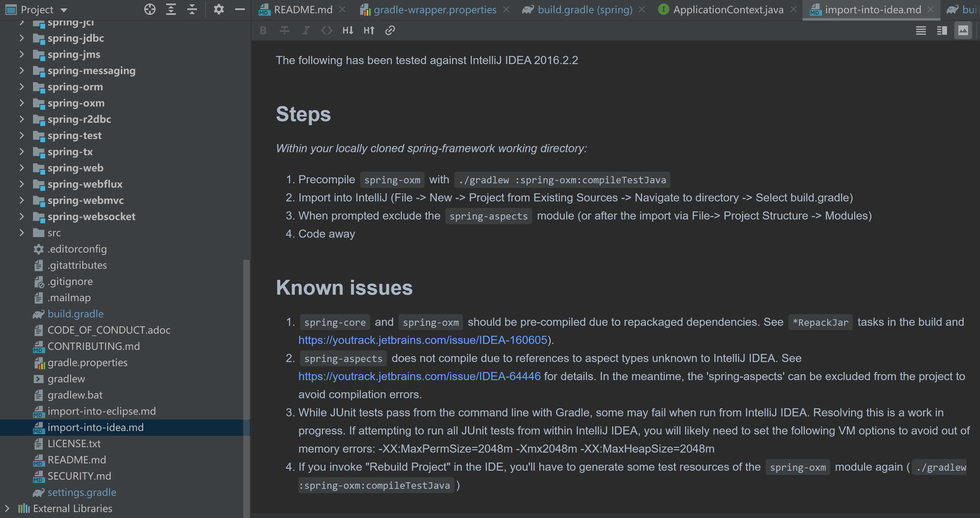
Task: Click the insert link icon
Action: (390, 30)
